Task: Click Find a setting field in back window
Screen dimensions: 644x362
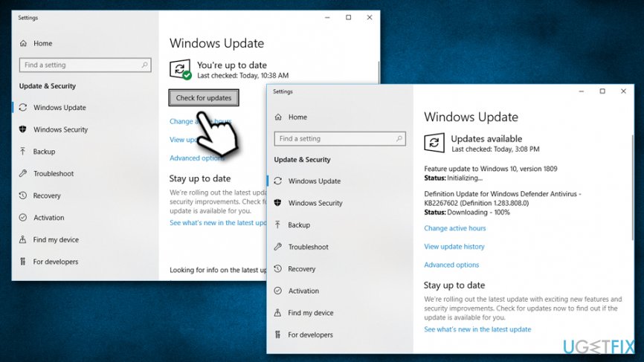Action: pyautogui.click(x=85, y=65)
